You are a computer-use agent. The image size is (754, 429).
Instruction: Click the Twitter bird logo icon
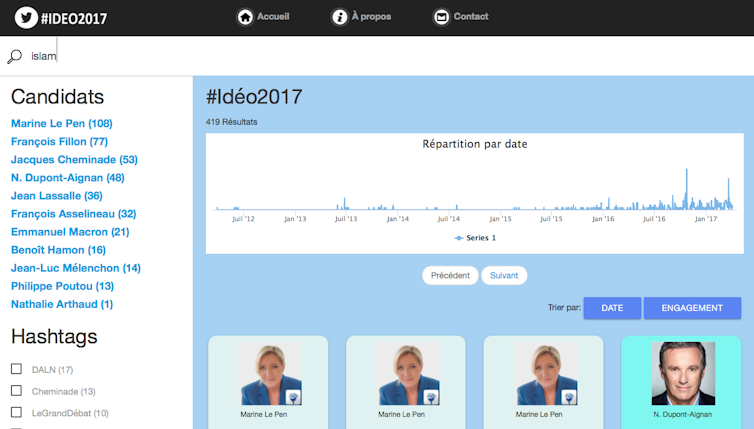26,18
